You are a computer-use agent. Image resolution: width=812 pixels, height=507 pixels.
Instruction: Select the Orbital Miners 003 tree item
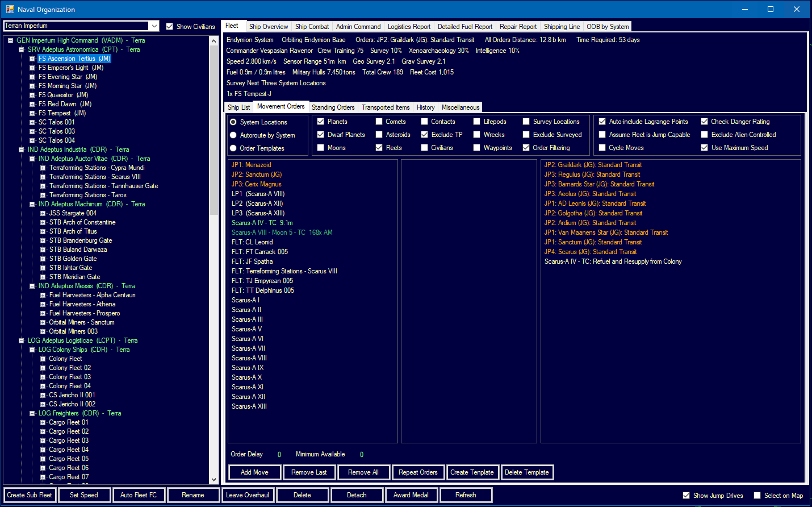pos(73,331)
